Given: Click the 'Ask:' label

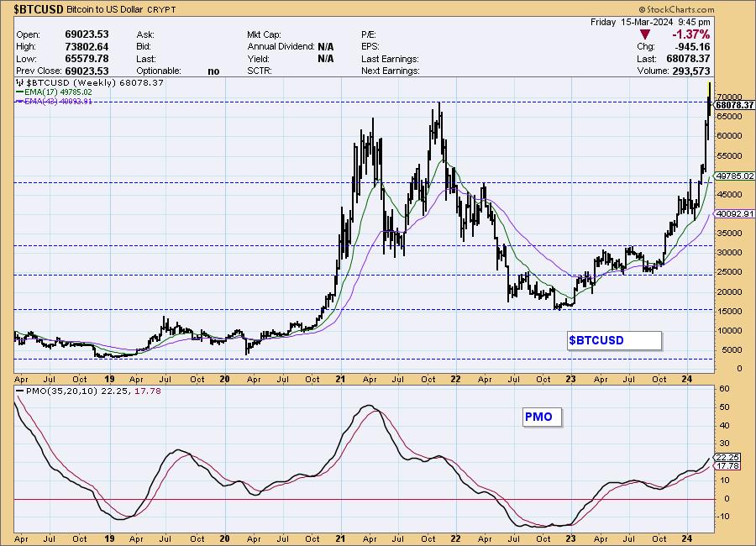Looking at the screenshot, I should click(145, 34).
